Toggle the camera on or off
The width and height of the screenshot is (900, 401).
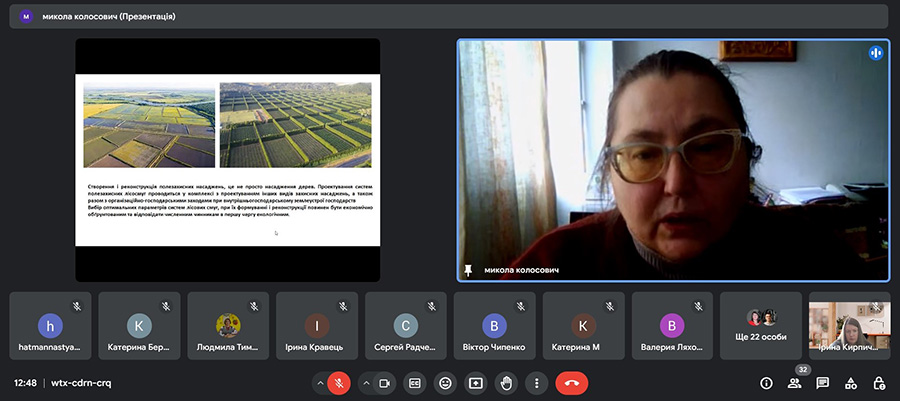[x=385, y=382]
